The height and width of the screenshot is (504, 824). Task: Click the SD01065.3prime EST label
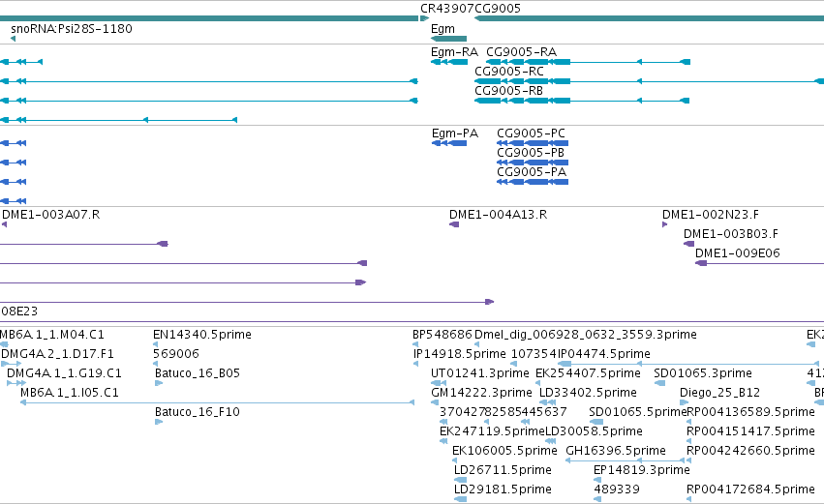(x=703, y=373)
